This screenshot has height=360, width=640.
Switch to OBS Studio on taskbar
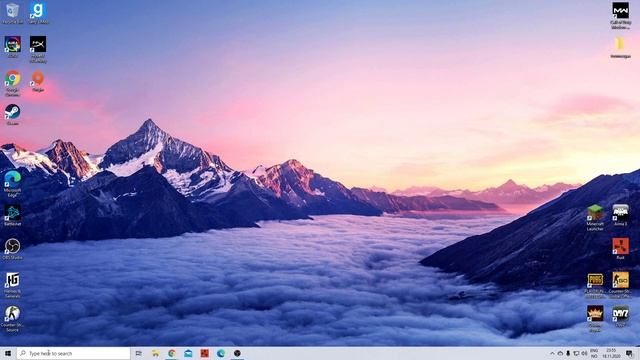pos(237,353)
